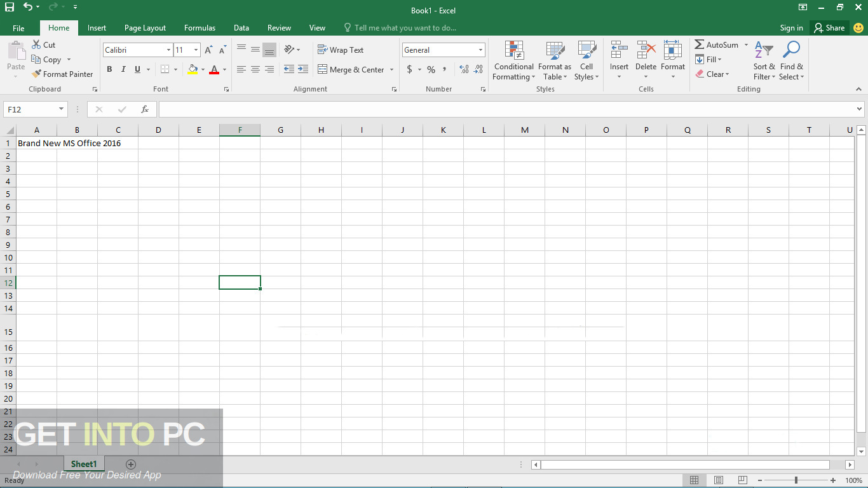Open the Name Box dropdown for F12
The width and height of the screenshot is (868, 488).
click(62, 109)
